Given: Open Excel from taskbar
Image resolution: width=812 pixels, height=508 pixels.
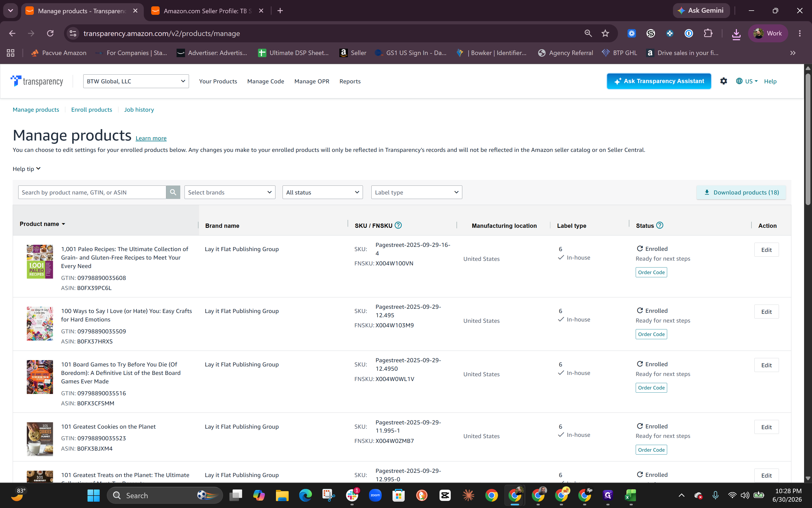Looking at the screenshot, I should click(631, 495).
